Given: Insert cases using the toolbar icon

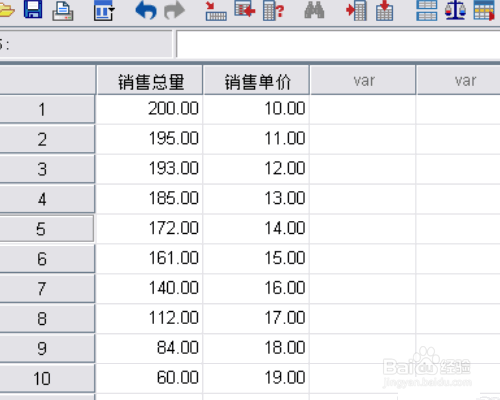Looking at the screenshot, I should click(356, 11).
